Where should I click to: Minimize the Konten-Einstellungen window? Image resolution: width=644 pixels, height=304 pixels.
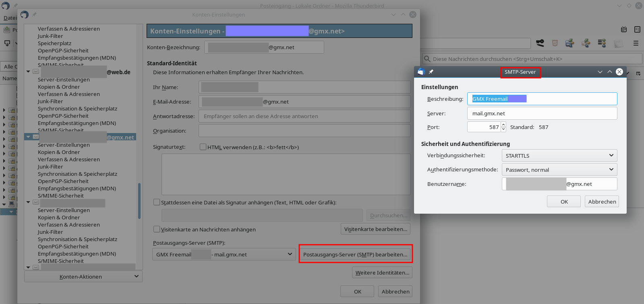(x=393, y=15)
